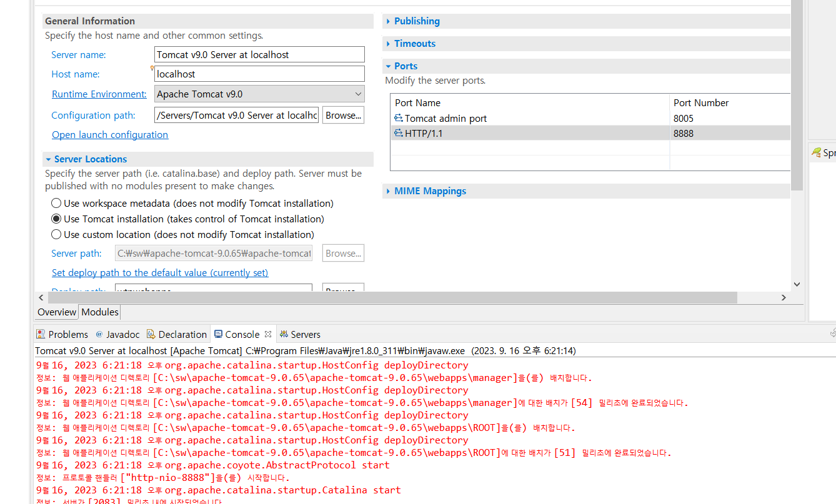This screenshot has width=836, height=504.
Task: Click the Configuration path input field
Action: coord(237,115)
